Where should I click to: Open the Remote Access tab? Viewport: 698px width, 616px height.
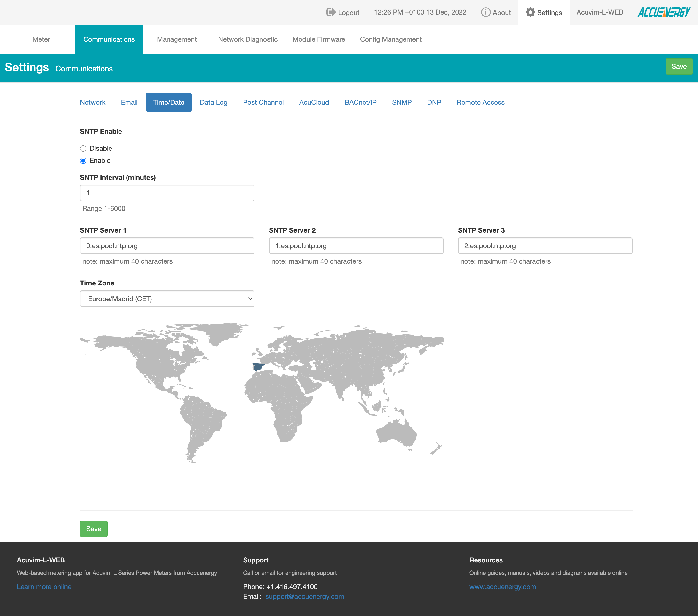pos(480,103)
